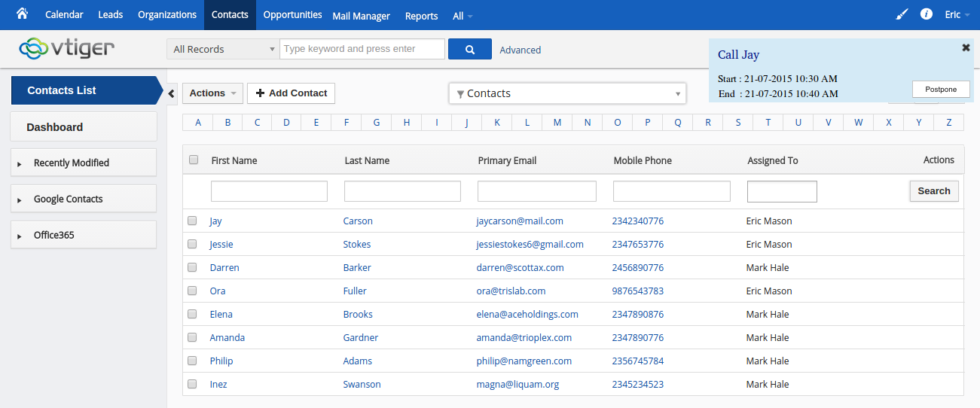
Task: Open the Actions dropdown
Action: [212, 93]
